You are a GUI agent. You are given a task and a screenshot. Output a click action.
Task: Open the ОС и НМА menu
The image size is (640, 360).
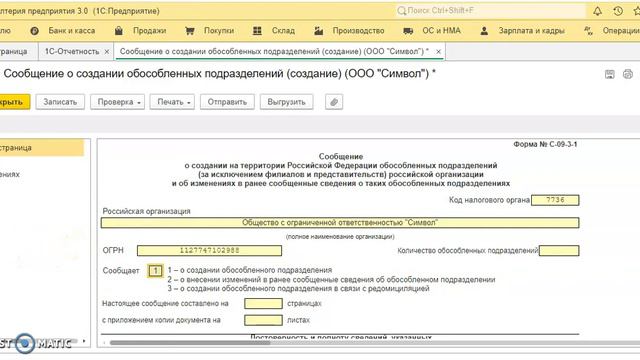[441, 31]
